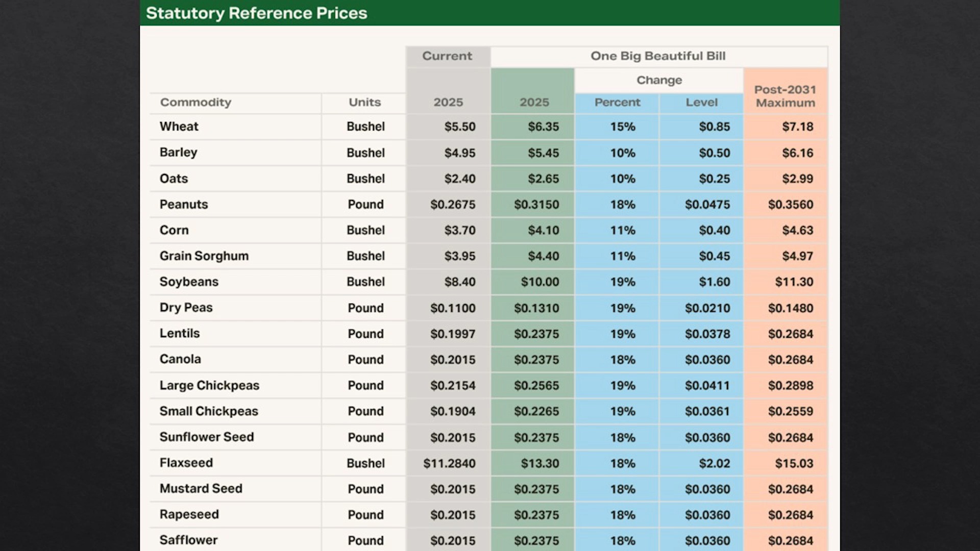The image size is (980, 551).
Task: Click the Dry Peas $0.1100 cell
Action: (x=453, y=308)
